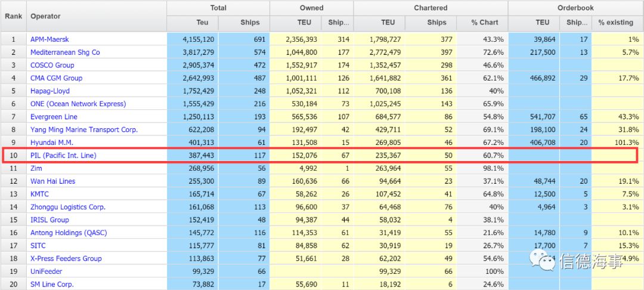Sort by % existing column header
Screen dimensions: 644x290
(617, 23)
